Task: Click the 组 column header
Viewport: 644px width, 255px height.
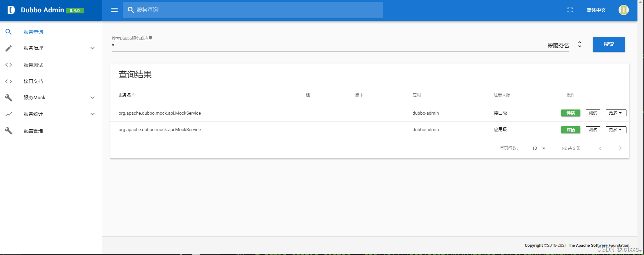Action: click(308, 95)
